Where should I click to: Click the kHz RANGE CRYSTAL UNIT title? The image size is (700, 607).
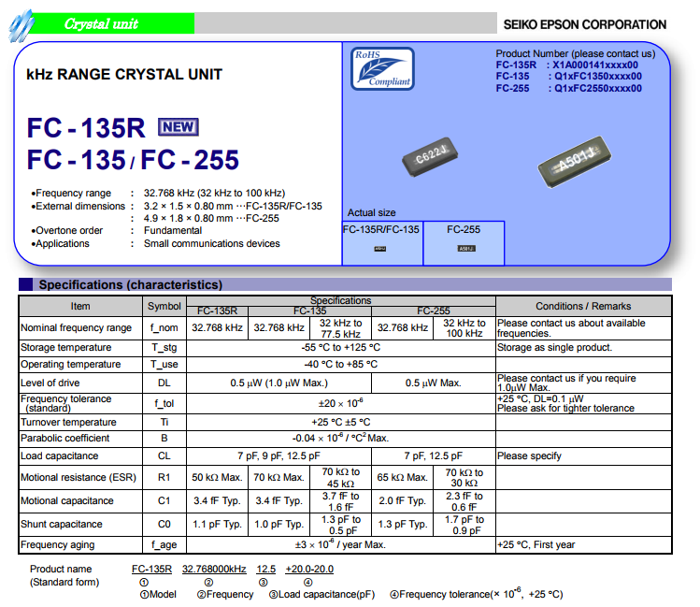click(x=124, y=74)
